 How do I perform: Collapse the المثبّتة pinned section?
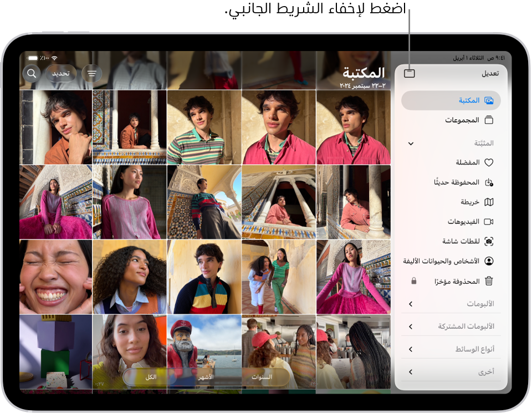click(x=411, y=144)
